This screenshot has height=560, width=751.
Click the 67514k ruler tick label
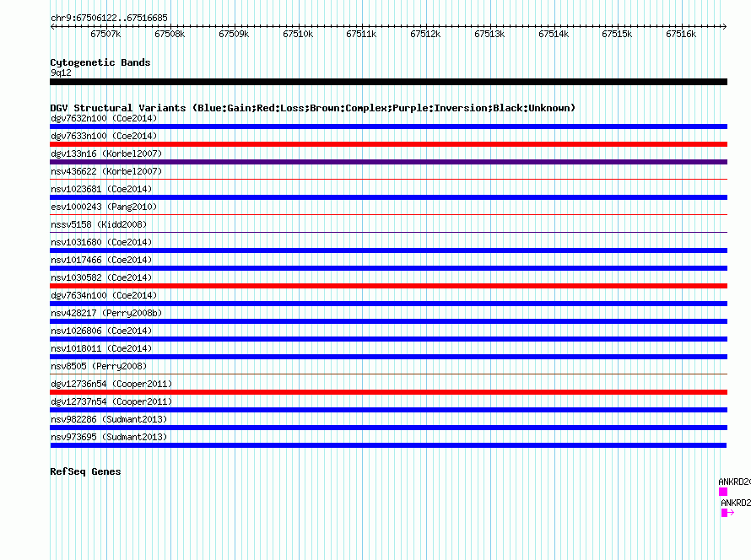[x=554, y=34]
